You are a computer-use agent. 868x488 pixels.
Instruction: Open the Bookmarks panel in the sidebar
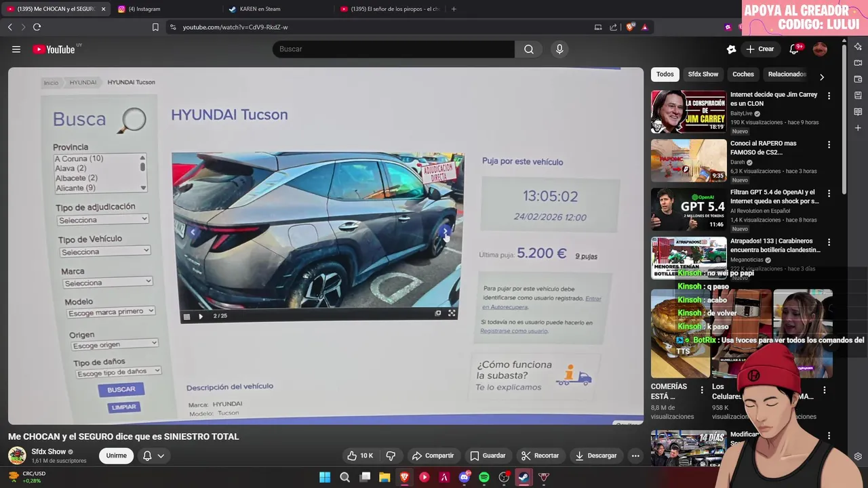coord(858,96)
